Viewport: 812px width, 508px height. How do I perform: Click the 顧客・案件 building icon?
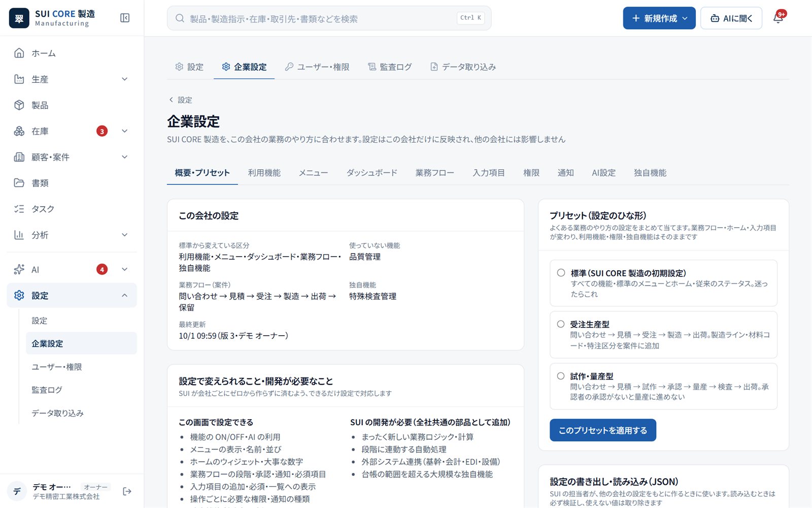coord(19,157)
